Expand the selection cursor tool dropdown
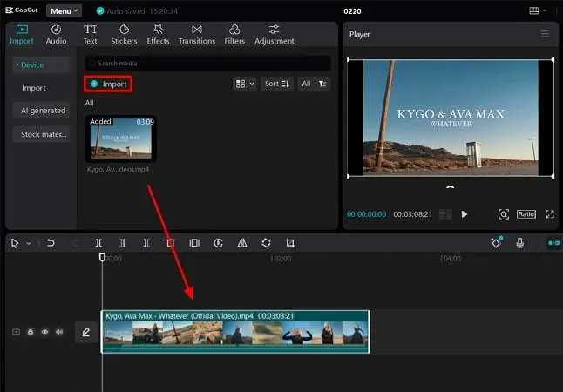 (28, 244)
